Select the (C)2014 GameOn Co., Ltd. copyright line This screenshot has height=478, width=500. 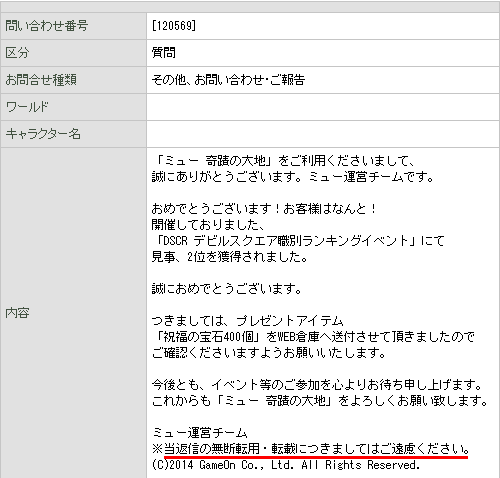pyautogui.click(x=286, y=465)
